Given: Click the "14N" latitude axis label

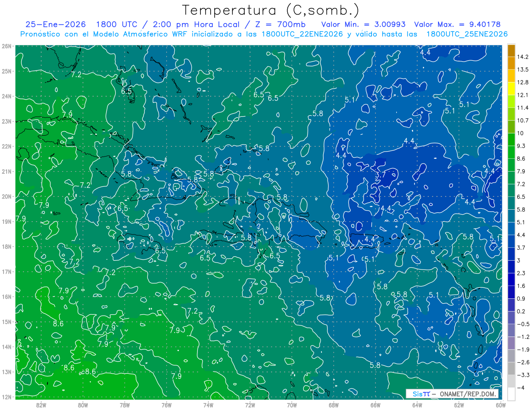Looking at the screenshot, I should coord(6,347).
